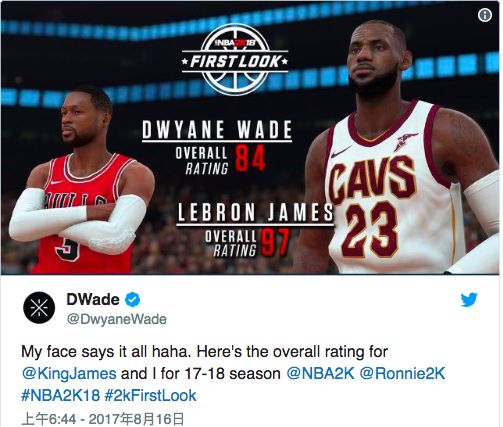Click the DWade profile avatar
The height and width of the screenshot is (427, 503).
click(x=39, y=308)
